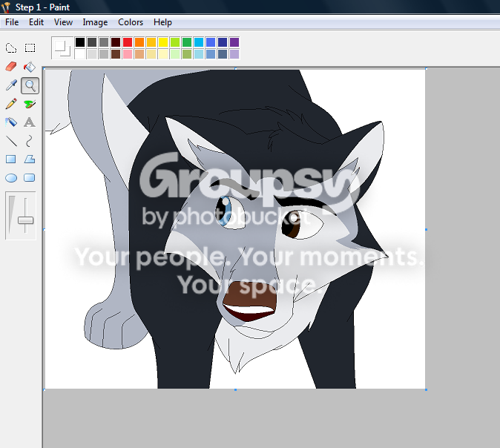Screen dimensions: 500x448
Task: Pick the Polygon shape tool
Action: click(x=30, y=159)
